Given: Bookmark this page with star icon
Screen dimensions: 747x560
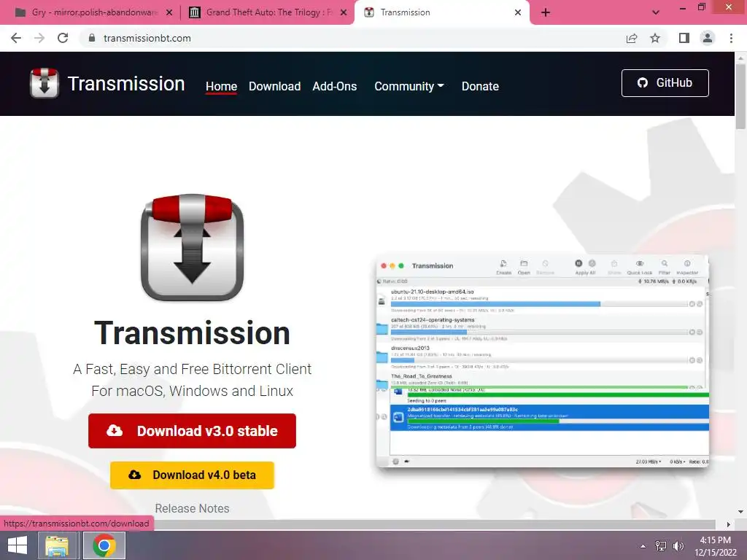Looking at the screenshot, I should pyautogui.click(x=655, y=38).
